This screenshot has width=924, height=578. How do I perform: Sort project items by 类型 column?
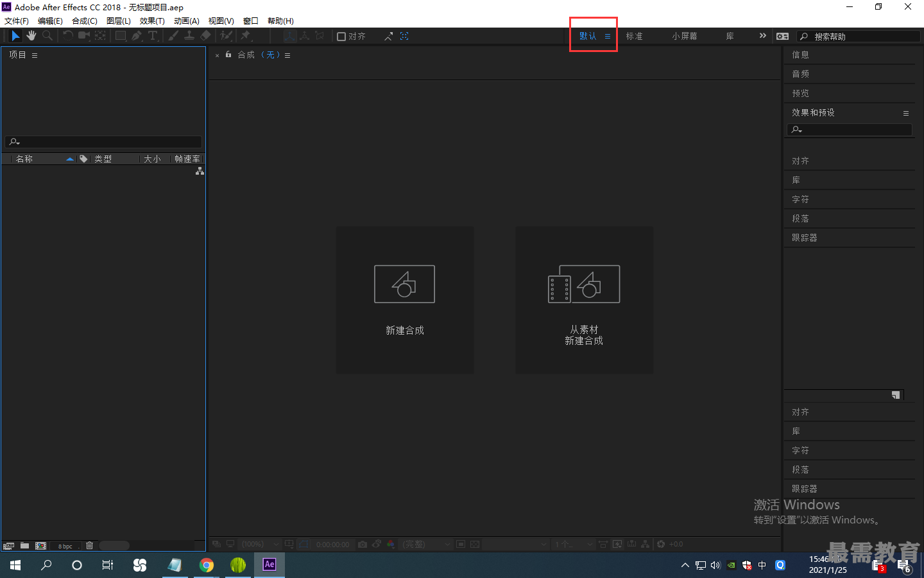click(x=103, y=159)
